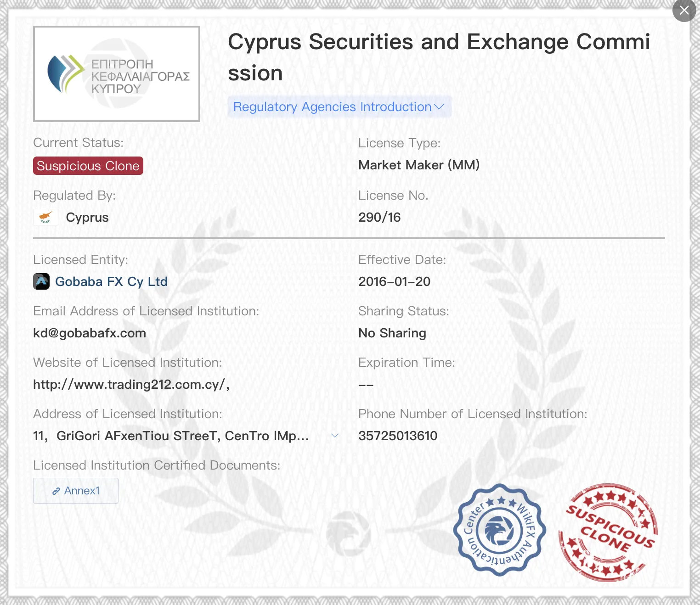Image resolution: width=700 pixels, height=605 pixels.
Task: Click the Cyprus country name
Action: (87, 217)
